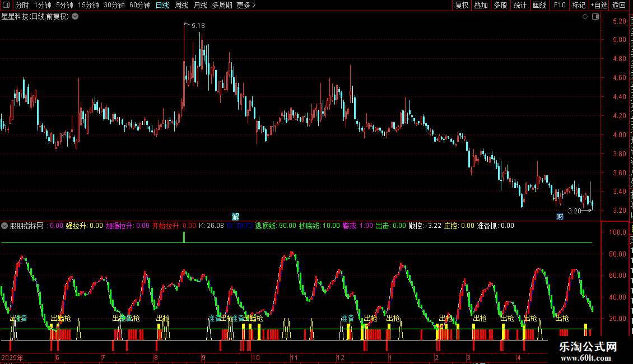Click the 开始拉升: 0.00 value
Image resolution: width=633 pixels, height=364 pixels.
[x=174, y=226]
